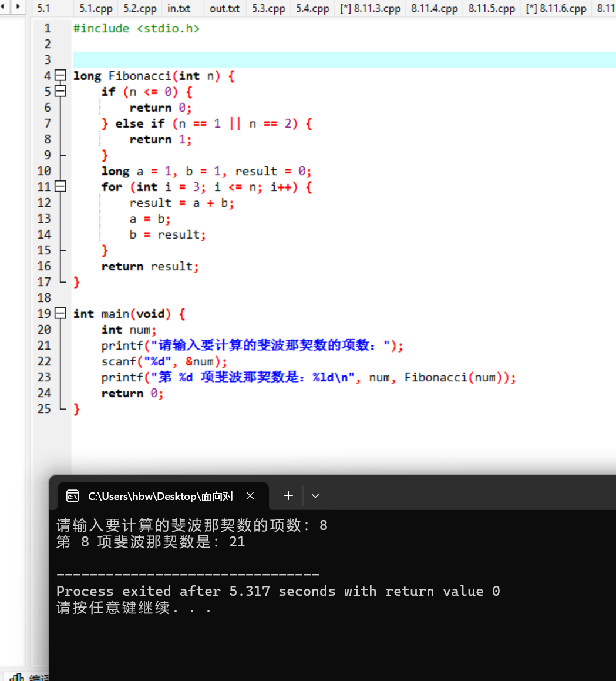Open a new console tab with plus
The width and height of the screenshot is (616, 681).
tap(288, 495)
